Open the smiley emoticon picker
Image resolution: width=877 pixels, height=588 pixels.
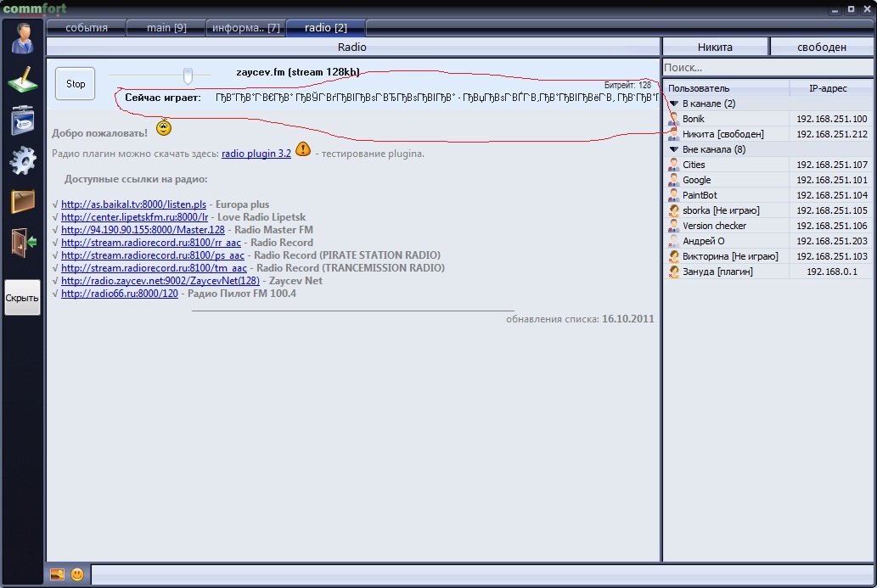(77, 574)
